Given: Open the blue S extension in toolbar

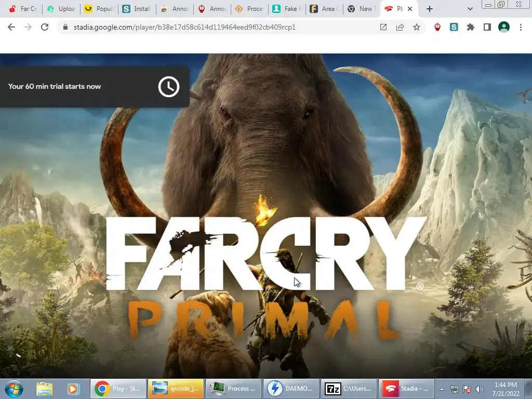Looking at the screenshot, I should click(454, 27).
